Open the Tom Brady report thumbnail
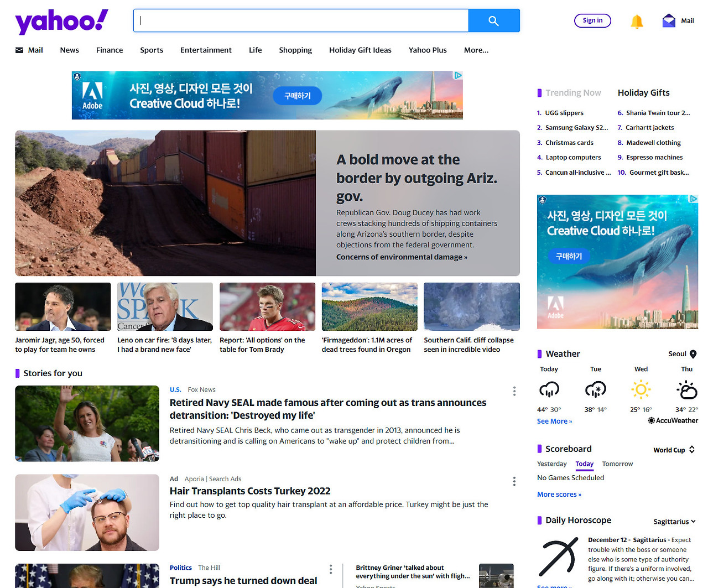Viewport: 708px width, 588px height. pyautogui.click(x=267, y=306)
